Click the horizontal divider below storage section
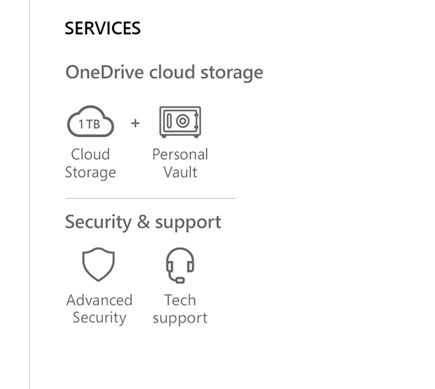The height and width of the screenshot is (389, 435). point(151,198)
